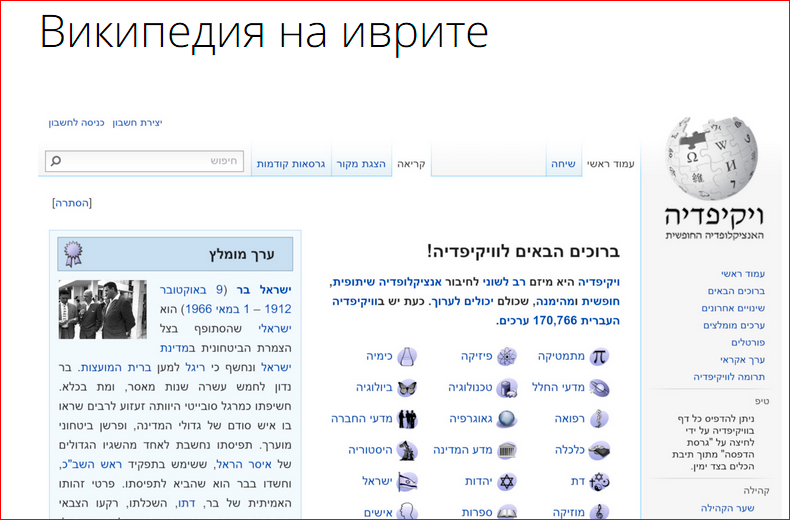This screenshot has width=790, height=520.
Task: Switch to the שיחה talk tab
Action: click(563, 164)
